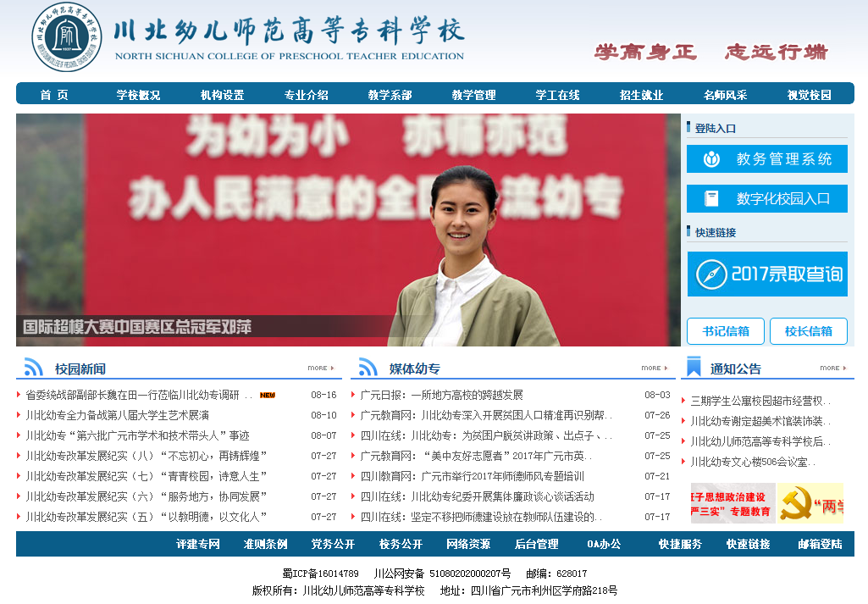Click the 两学 party emblem banner thumbnail
This screenshot has height=604, width=868.
pos(810,503)
